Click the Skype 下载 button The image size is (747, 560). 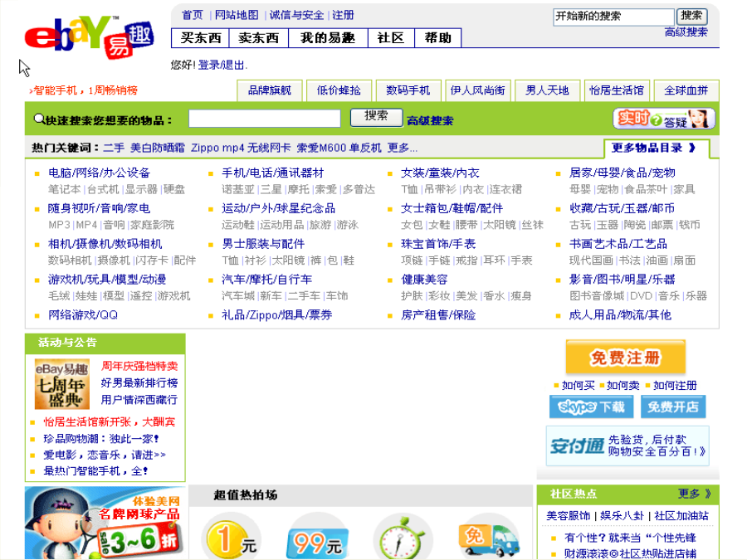[x=591, y=407]
